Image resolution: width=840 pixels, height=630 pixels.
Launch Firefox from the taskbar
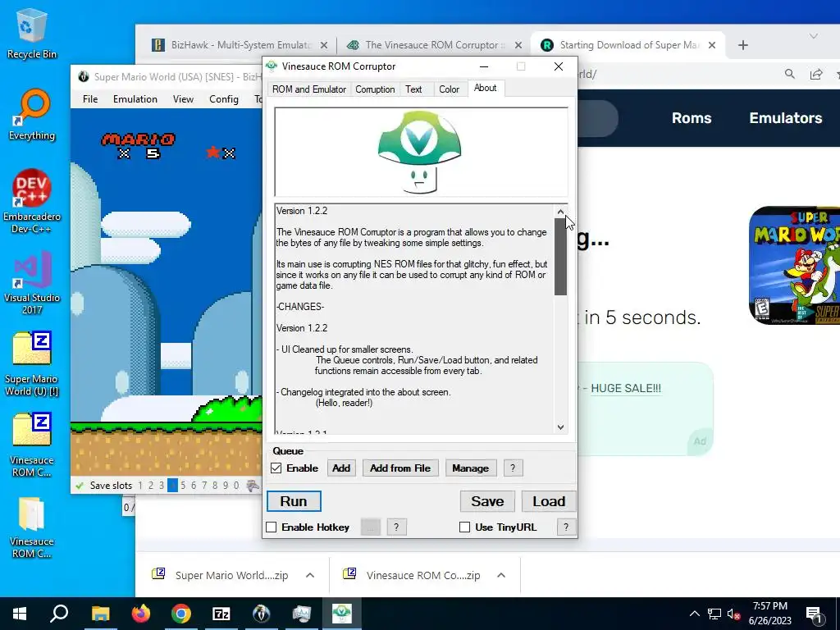pos(141,614)
